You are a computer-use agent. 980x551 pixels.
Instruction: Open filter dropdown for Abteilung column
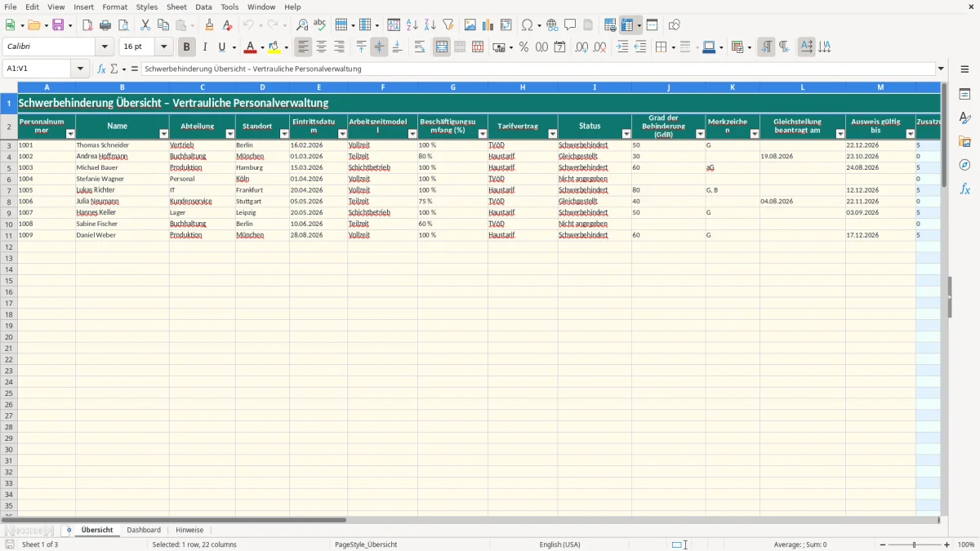point(229,134)
